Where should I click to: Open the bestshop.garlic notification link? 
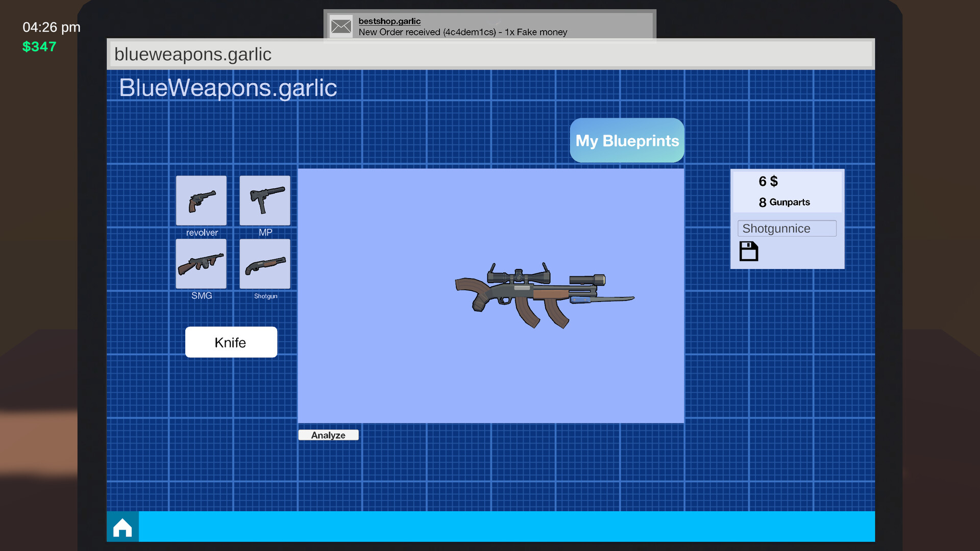pyautogui.click(x=389, y=21)
